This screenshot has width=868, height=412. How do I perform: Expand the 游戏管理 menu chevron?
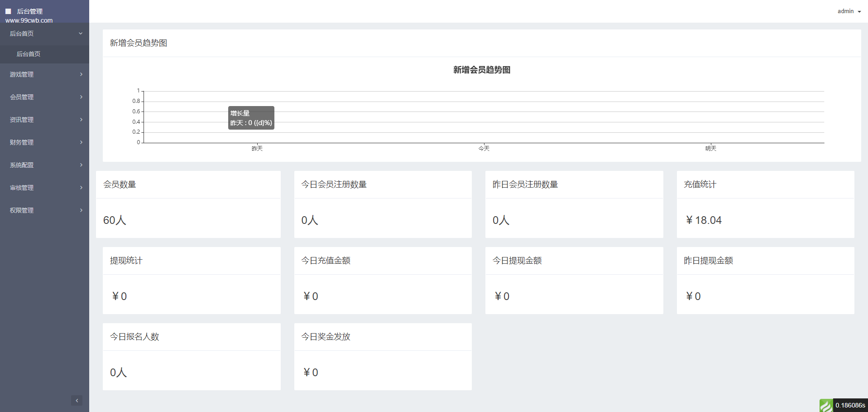tap(81, 74)
